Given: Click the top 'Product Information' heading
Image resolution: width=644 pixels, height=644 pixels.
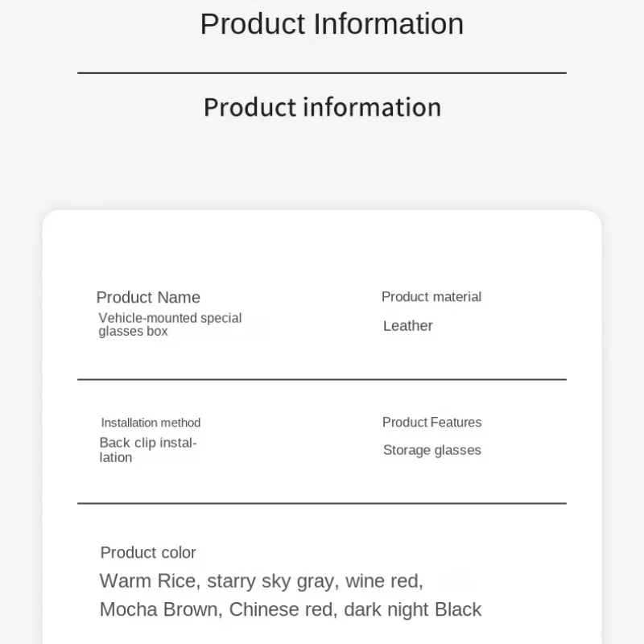Looking at the screenshot, I should [x=332, y=24].
